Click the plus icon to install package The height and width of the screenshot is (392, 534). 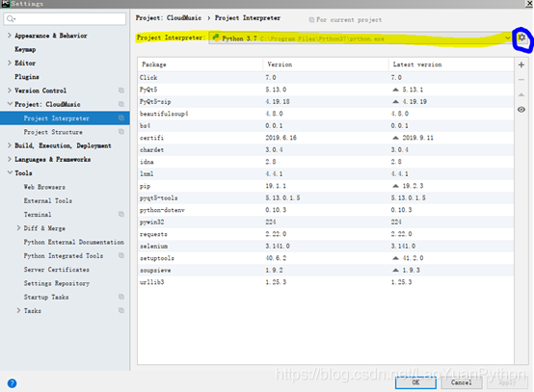521,65
